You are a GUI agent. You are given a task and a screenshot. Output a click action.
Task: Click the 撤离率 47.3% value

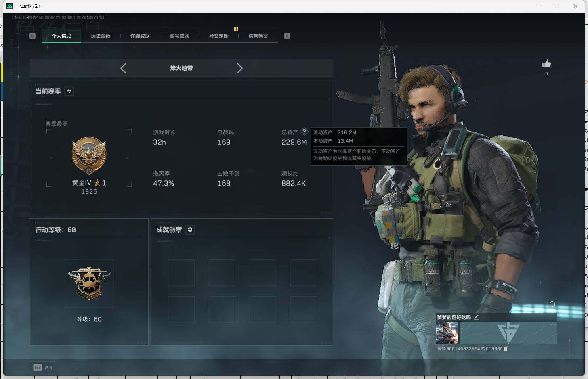click(x=164, y=183)
